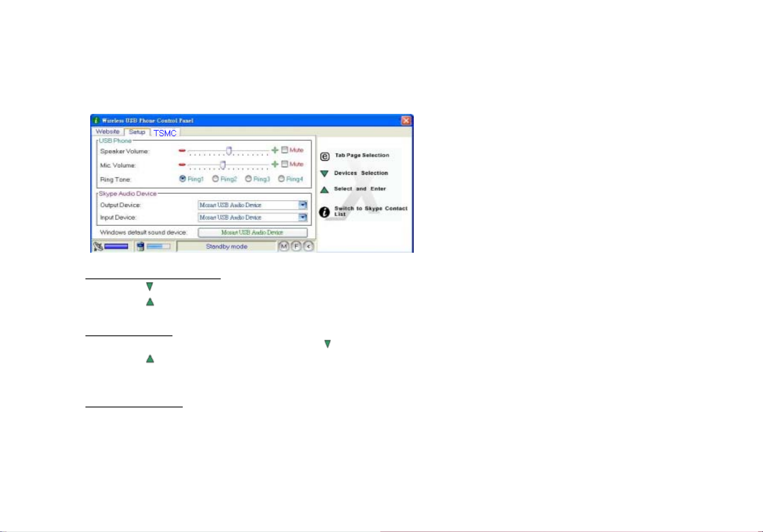
Task: Increase speaker volume with green plus icon
Action: [x=275, y=150]
